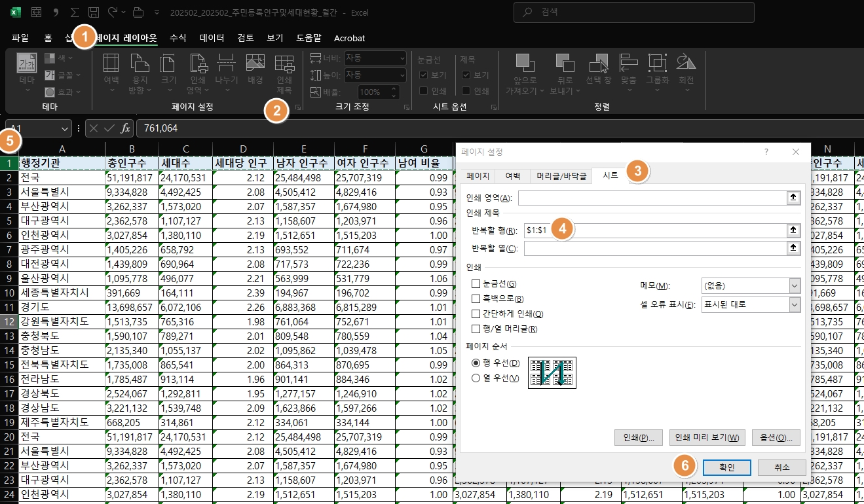The width and height of the screenshot is (864, 504).
Task: Click the Excel app logo icon
Action: point(16,12)
